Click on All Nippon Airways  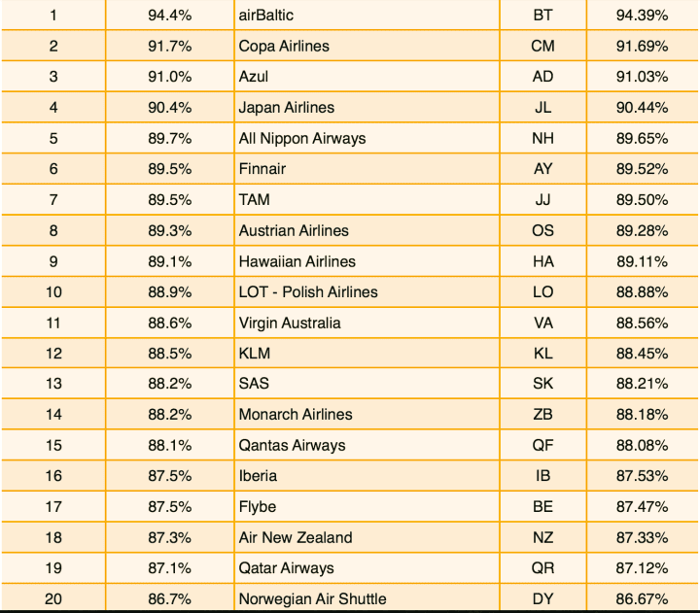[x=302, y=138]
